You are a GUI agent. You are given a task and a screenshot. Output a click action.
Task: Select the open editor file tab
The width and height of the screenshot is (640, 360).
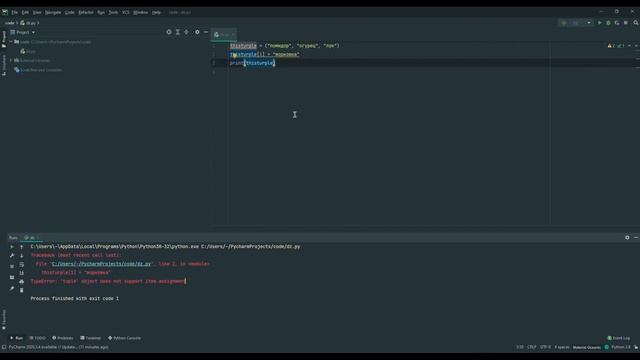point(224,35)
